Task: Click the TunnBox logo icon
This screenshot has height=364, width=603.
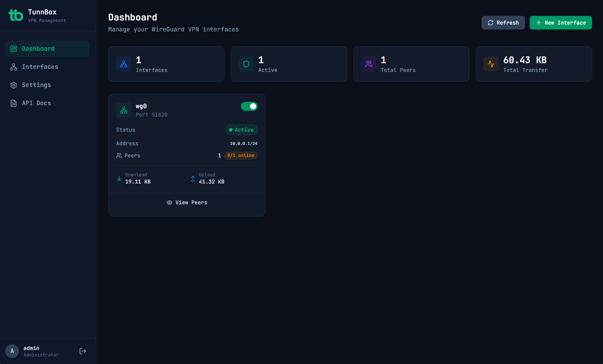Action: click(x=16, y=15)
